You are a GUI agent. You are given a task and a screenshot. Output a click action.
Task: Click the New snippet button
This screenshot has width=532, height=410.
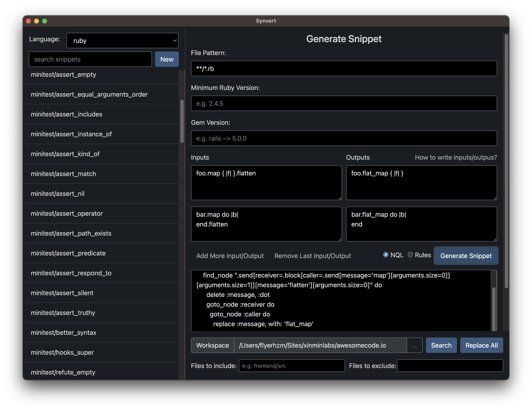(167, 59)
